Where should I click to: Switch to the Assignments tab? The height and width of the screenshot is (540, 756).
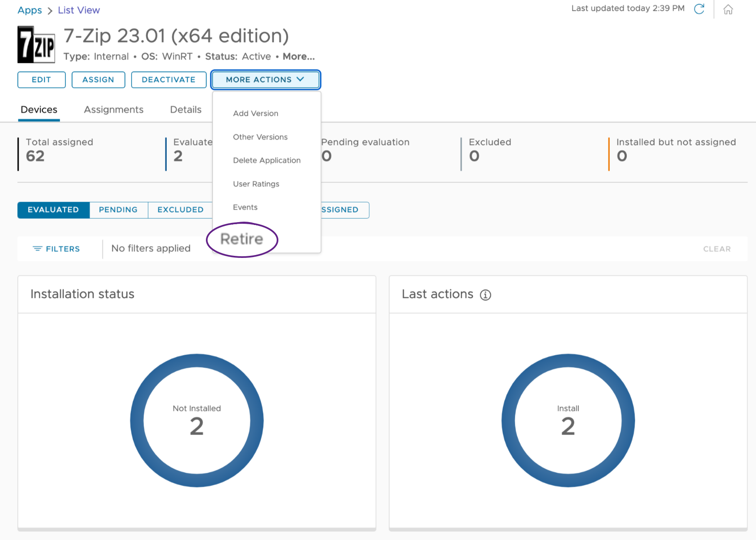click(113, 110)
